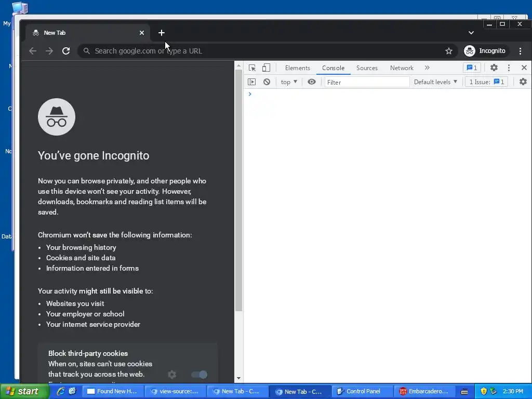Open DevTools settings gear in the top bar
Image resolution: width=532 pixels, height=399 pixels.
(x=494, y=68)
